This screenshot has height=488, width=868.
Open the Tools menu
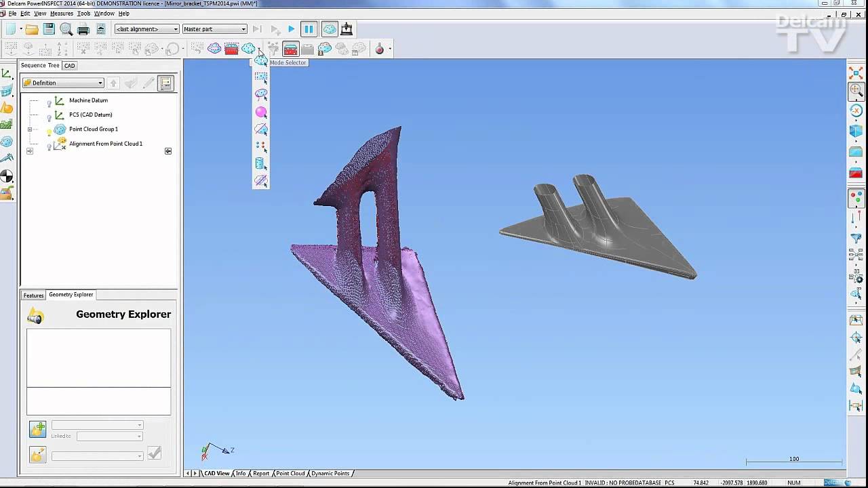click(83, 14)
